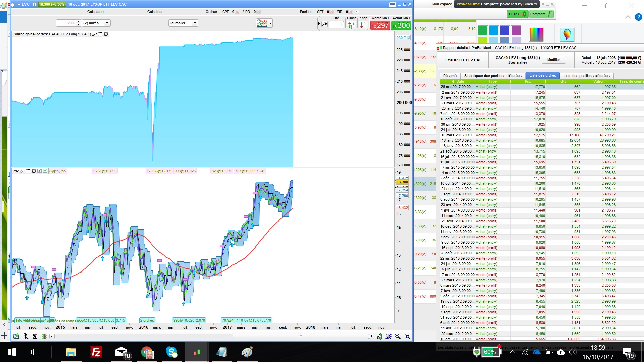Zoom out on the chart
This screenshot has height=362, width=644.
(398, 336)
